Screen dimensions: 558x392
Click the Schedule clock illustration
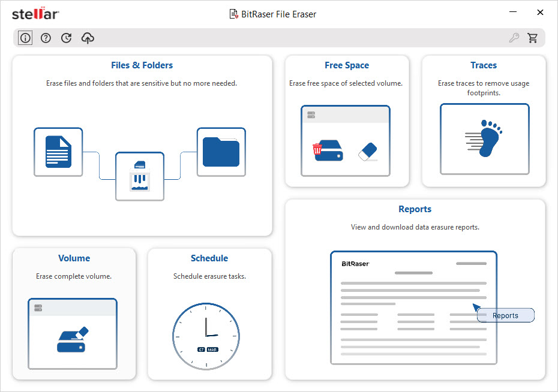pos(206,336)
